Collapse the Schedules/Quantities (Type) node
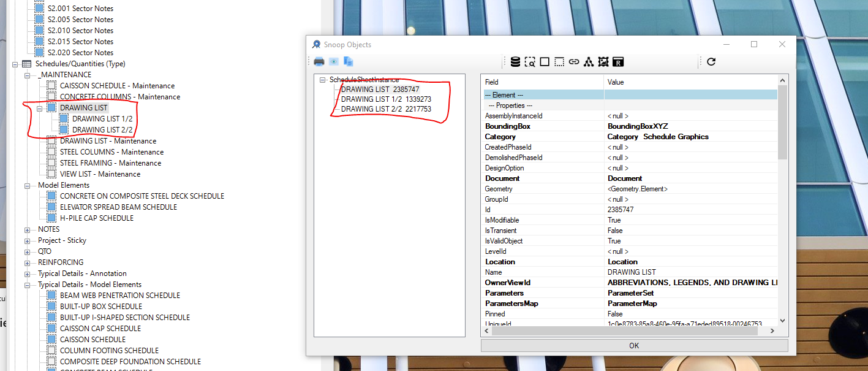This screenshot has width=868, height=371. pos(14,64)
